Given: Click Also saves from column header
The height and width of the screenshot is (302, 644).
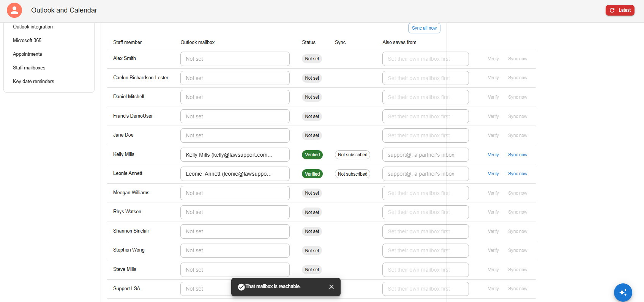Looking at the screenshot, I should [399, 42].
